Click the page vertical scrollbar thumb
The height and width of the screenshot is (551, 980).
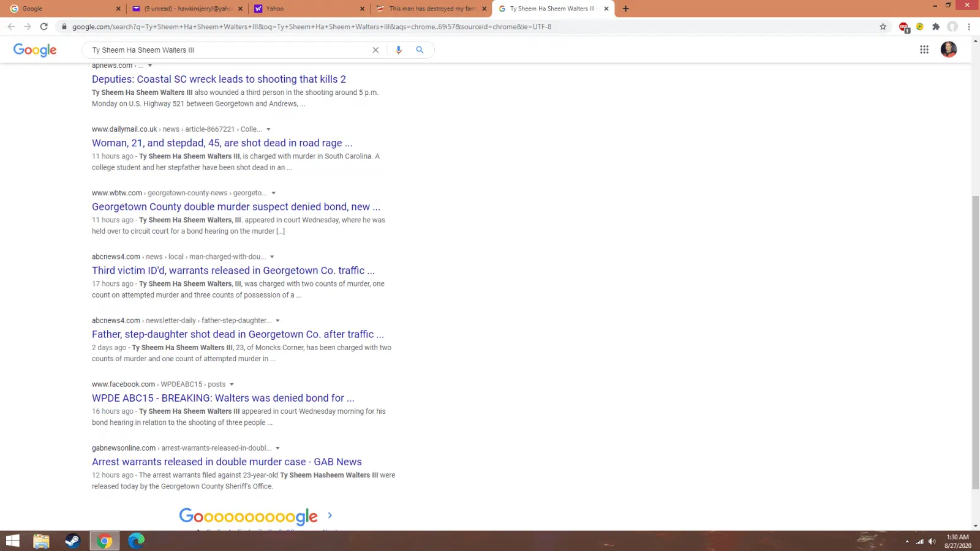point(975,343)
